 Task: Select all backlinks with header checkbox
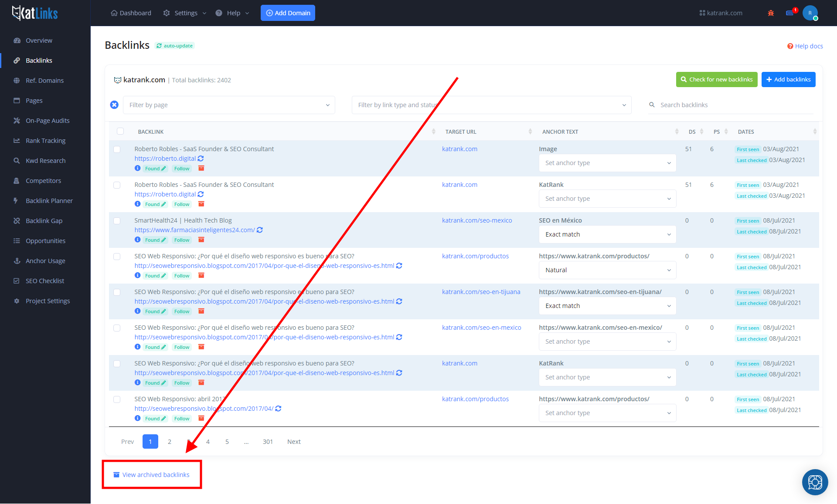click(x=120, y=131)
